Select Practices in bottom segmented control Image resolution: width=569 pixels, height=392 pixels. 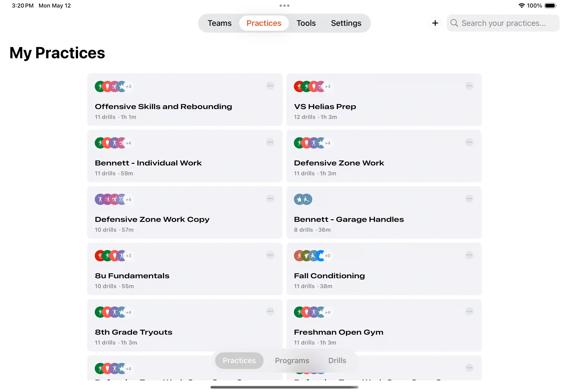tap(239, 360)
